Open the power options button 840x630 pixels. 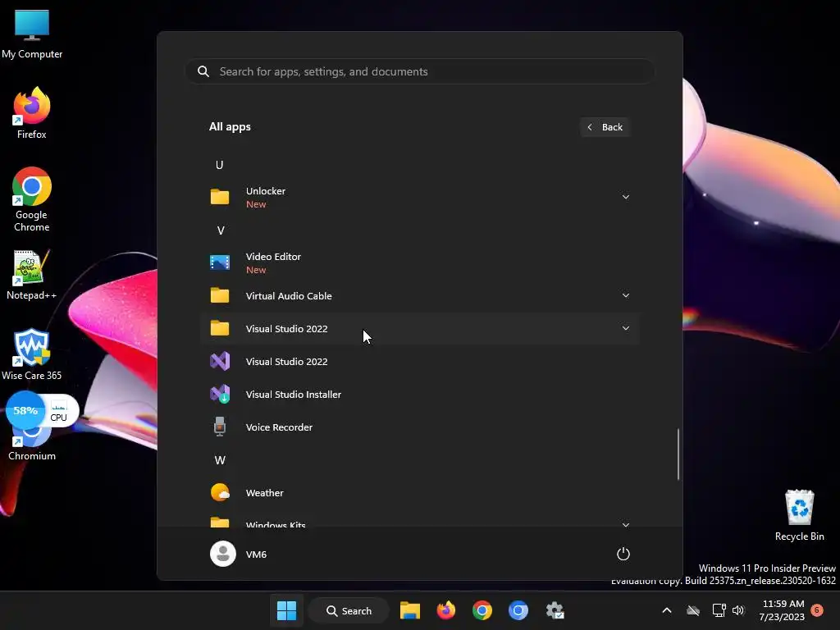[623, 554]
